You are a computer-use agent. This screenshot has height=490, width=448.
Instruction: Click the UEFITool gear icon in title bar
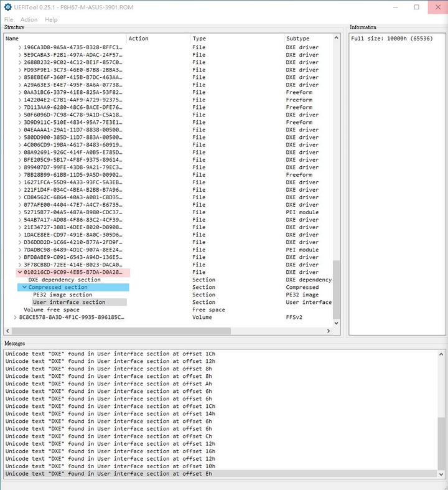click(7, 7)
